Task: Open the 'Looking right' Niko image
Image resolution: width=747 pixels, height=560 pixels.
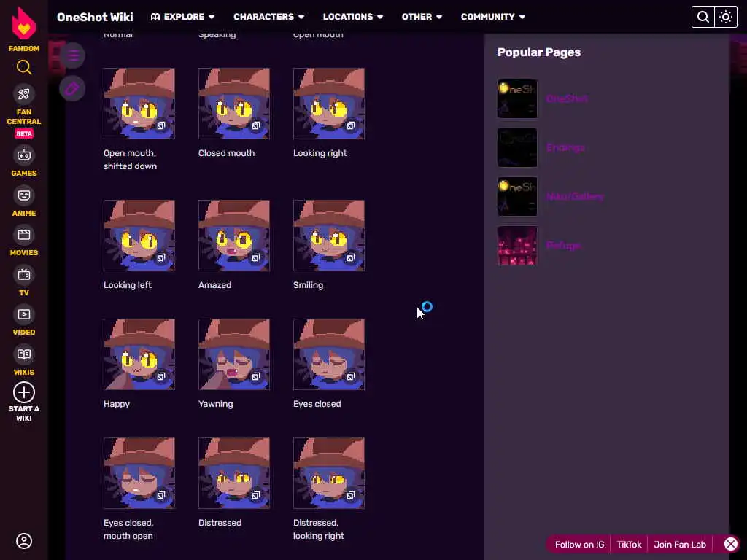Action: 329,104
